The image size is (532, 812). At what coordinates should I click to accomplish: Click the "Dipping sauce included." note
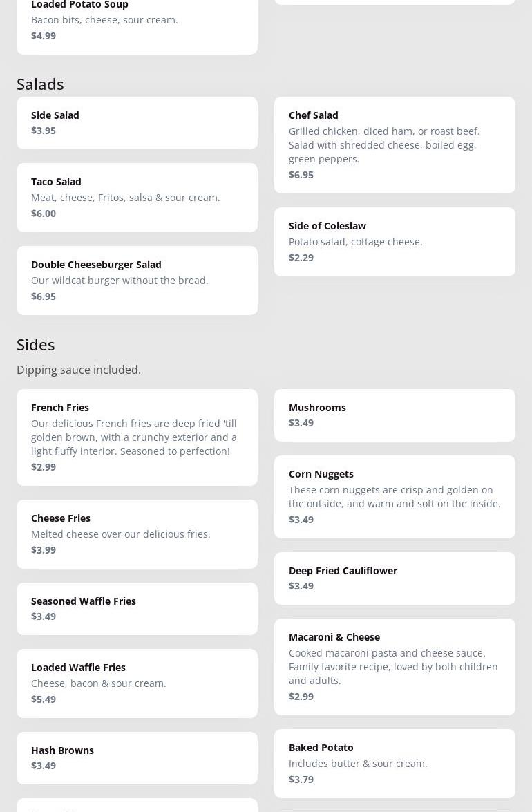click(x=79, y=370)
